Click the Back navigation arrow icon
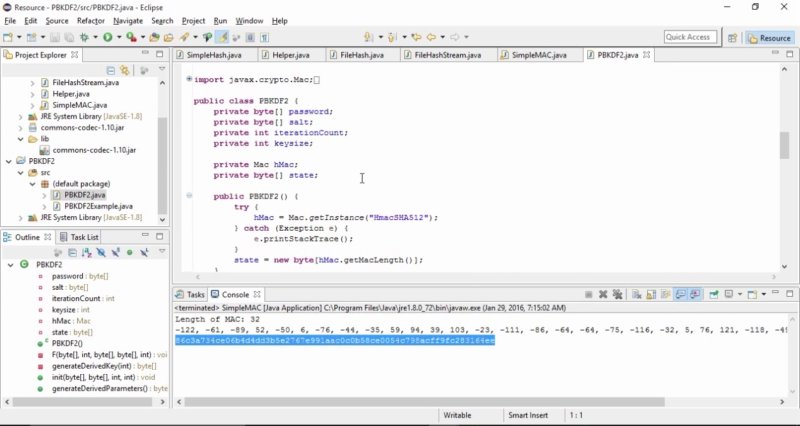Image resolution: width=800 pixels, height=426 pixels. (432, 37)
